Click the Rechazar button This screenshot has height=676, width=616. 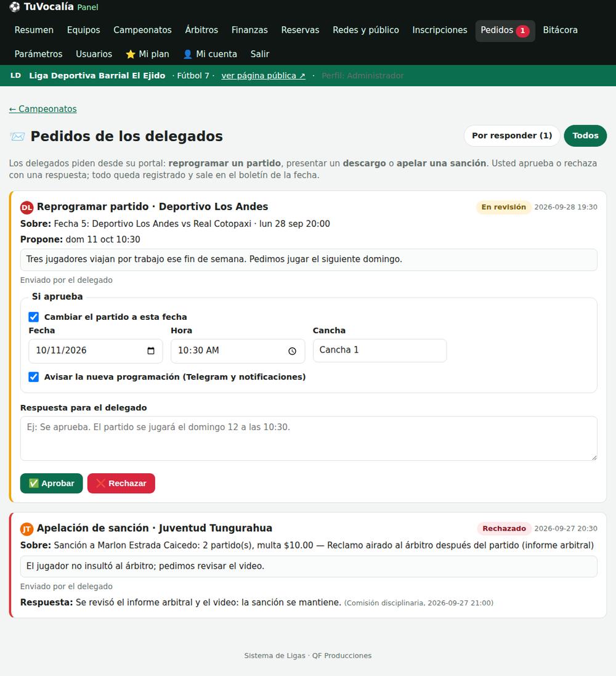[x=121, y=483]
